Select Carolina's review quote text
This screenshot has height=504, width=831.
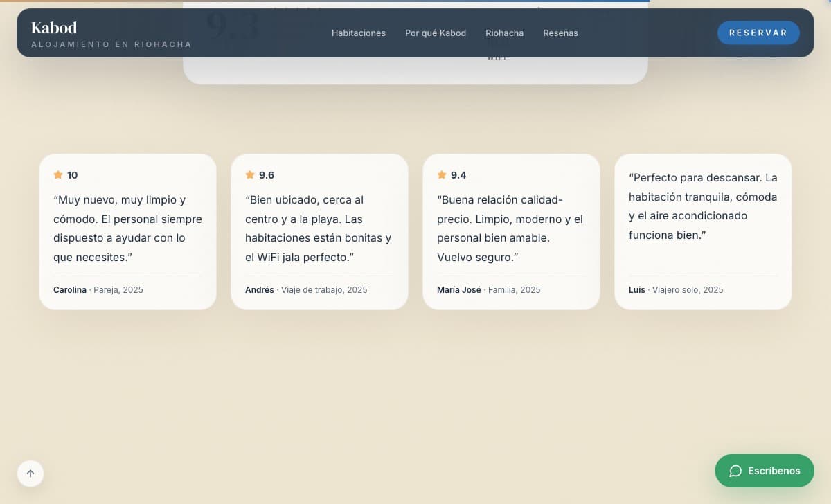[x=127, y=228]
